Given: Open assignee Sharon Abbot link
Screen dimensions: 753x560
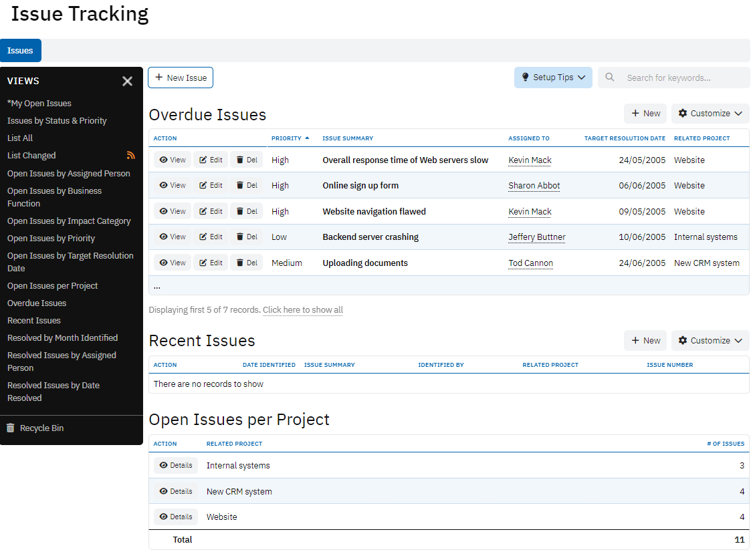Looking at the screenshot, I should (x=534, y=186).
